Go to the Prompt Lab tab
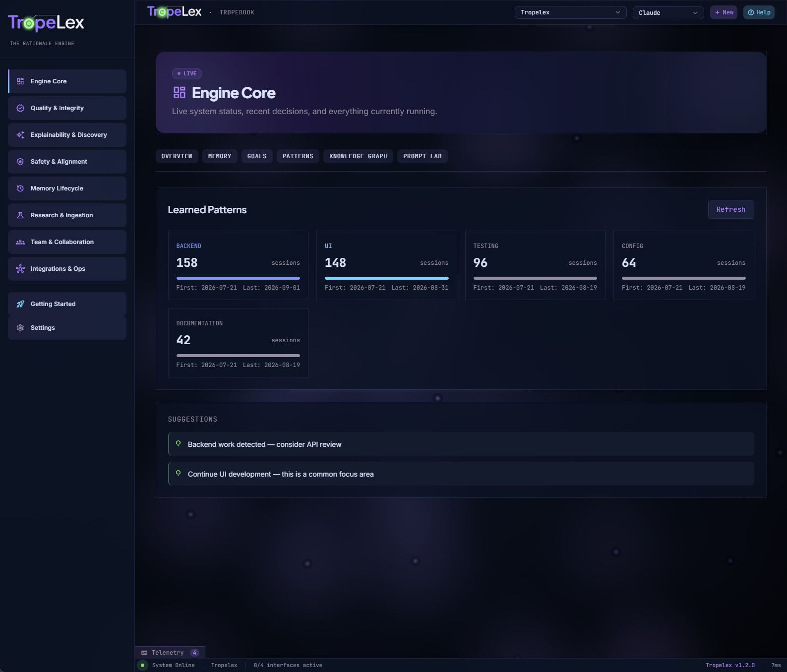This screenshot has height=672, width=787. pyautogui.click(x=423, y=156)
